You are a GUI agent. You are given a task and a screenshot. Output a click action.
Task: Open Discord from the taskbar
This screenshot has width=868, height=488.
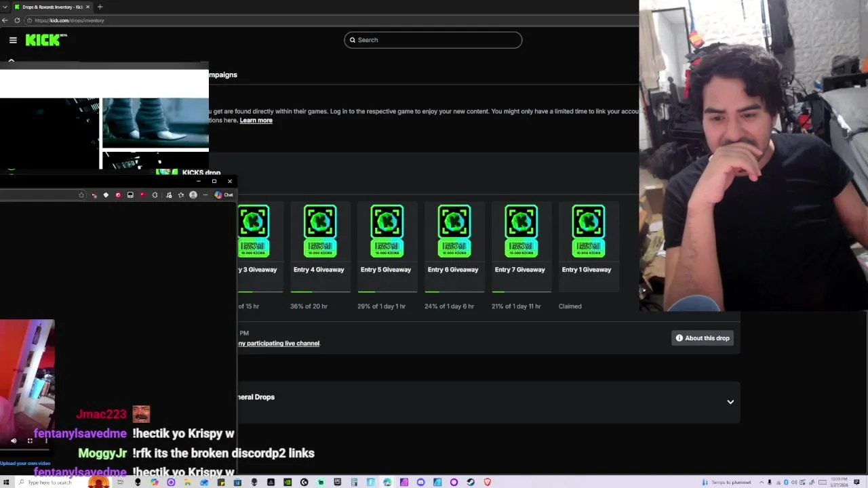pyautogui.click(x=420, y=482)
